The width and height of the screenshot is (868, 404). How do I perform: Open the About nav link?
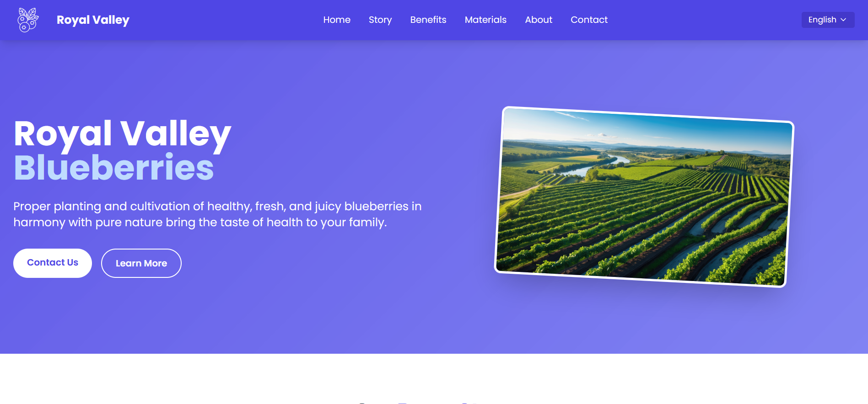coord(539,20)
